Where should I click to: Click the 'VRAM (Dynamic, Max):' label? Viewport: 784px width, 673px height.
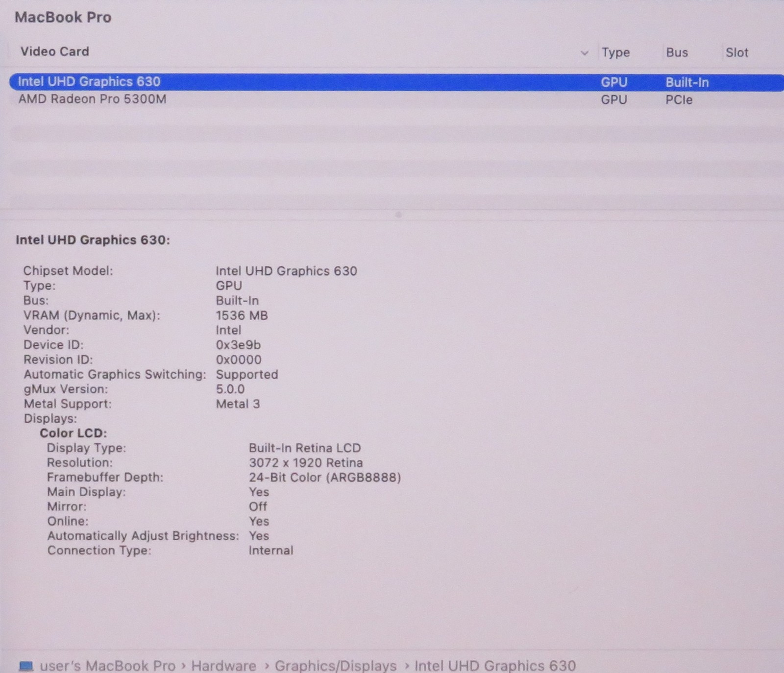click(x=92, y=315)
